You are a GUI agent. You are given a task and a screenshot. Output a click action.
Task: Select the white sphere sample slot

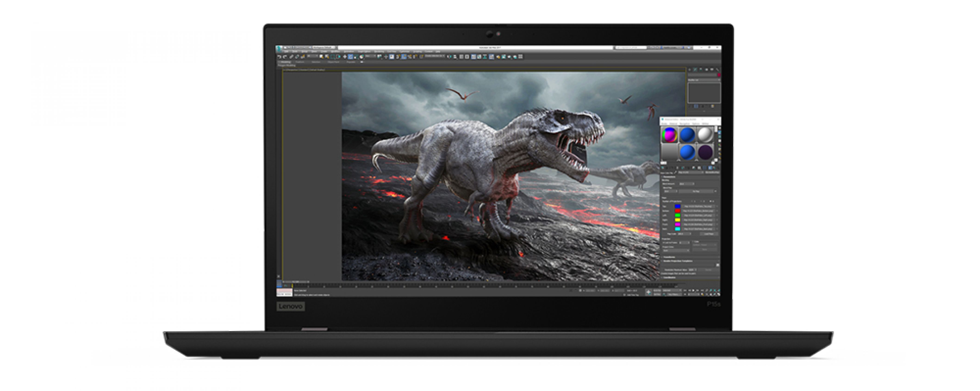point(705,135)
